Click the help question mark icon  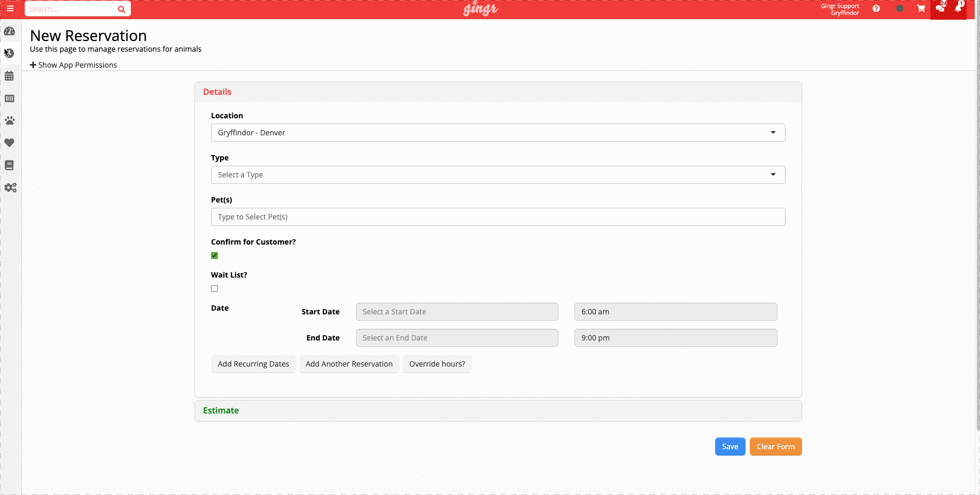(876, 9)
